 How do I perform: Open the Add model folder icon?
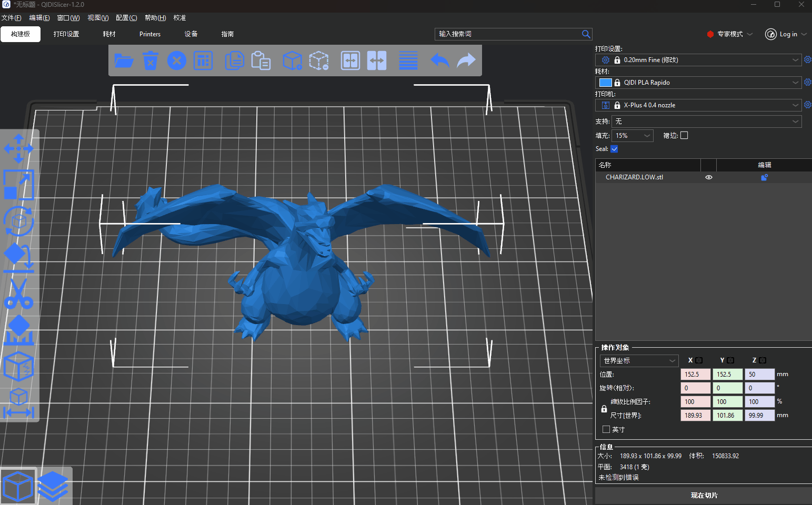(124, 60)
